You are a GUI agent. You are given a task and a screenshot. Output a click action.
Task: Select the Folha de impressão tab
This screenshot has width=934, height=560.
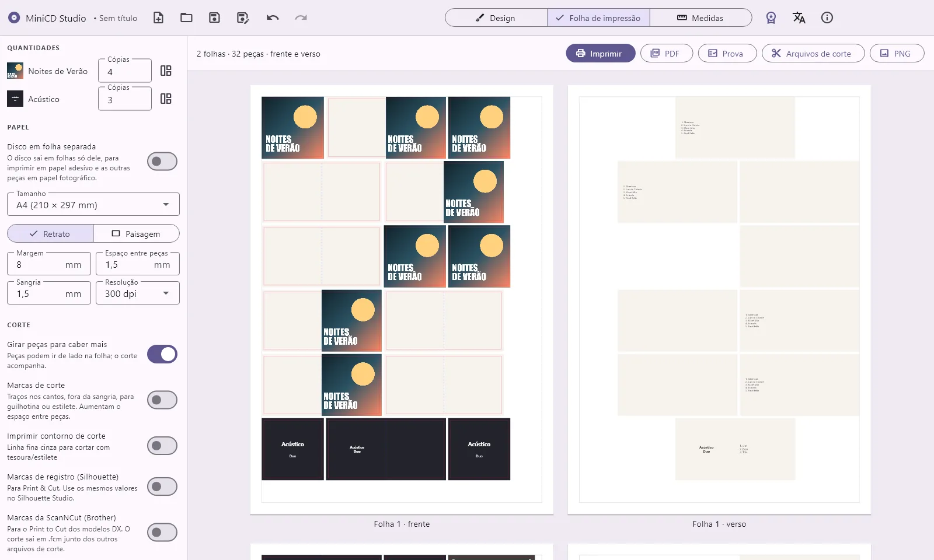[598, 17]
